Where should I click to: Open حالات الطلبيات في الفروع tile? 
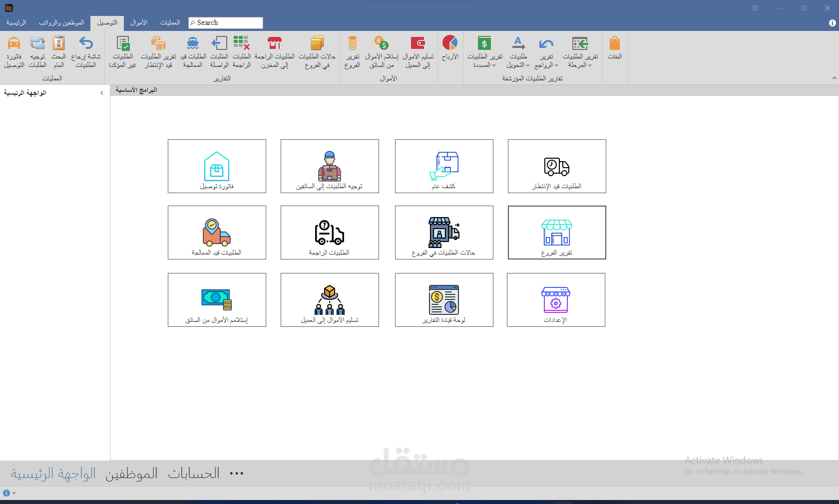point(444,233)
